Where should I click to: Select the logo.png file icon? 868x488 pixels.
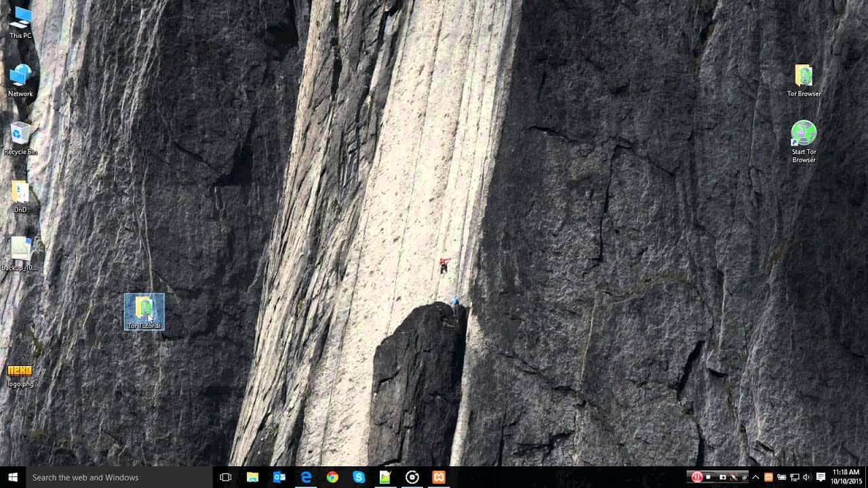(x=20, y=375)
